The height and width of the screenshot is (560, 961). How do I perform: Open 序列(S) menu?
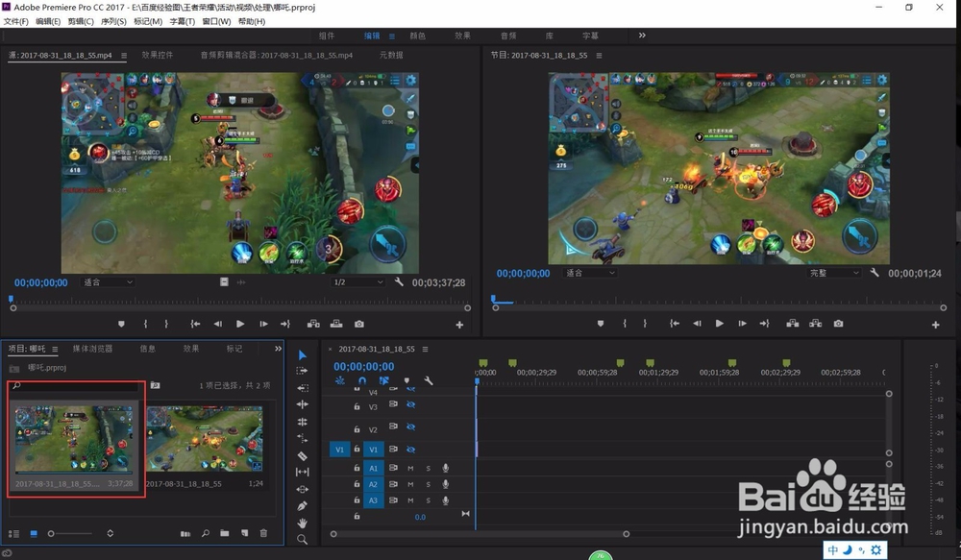113,21
